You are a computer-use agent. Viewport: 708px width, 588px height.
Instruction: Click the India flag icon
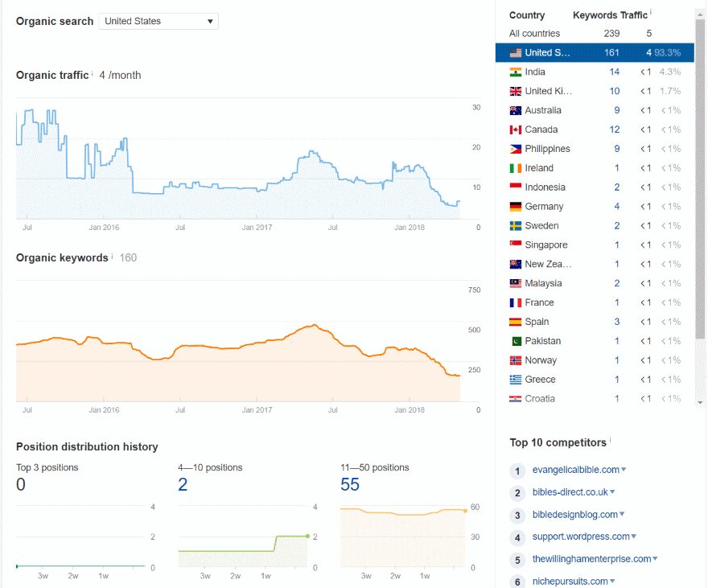click(516, 72)
